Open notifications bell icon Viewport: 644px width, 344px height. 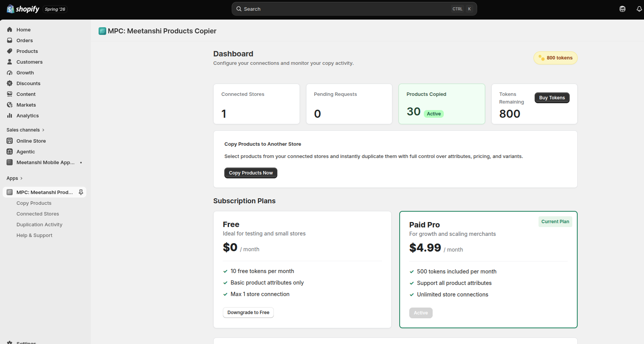[x=639, y=9]
